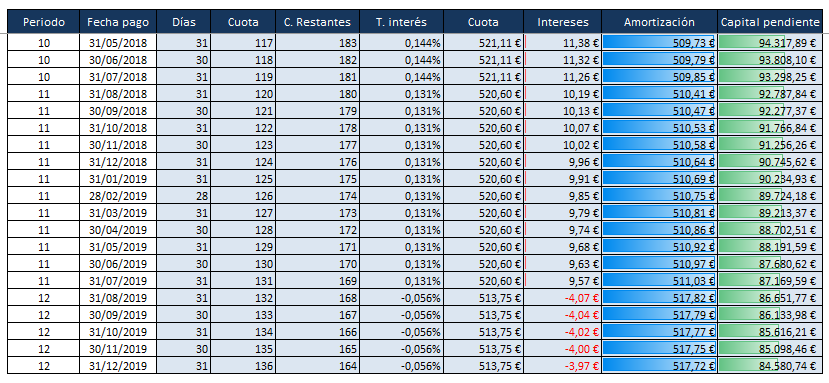This screenshot has width=829, height=383.
Task: Click the Intereses column header
Action: (x=563, y=22)
